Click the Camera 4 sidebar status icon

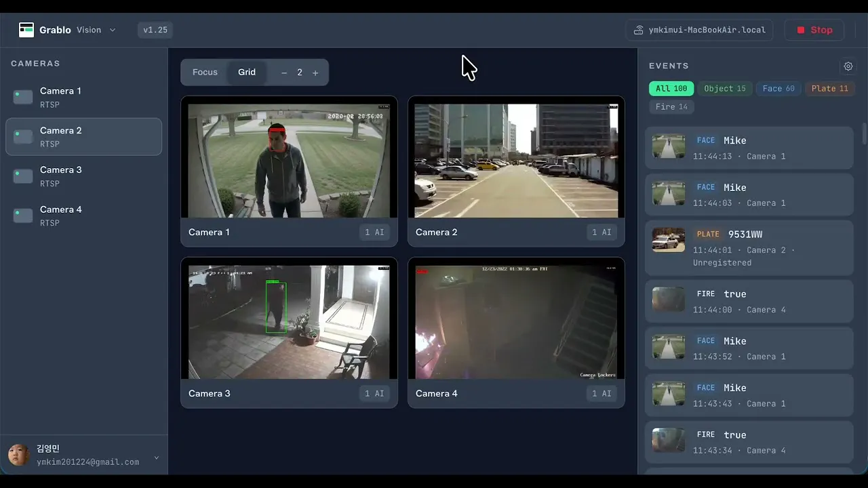coord(23,216)
